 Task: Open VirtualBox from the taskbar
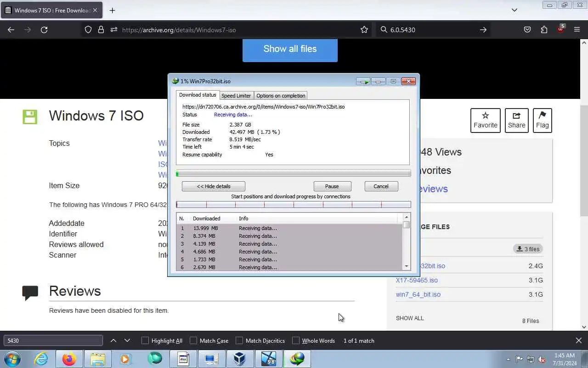(x=239, y=359)
